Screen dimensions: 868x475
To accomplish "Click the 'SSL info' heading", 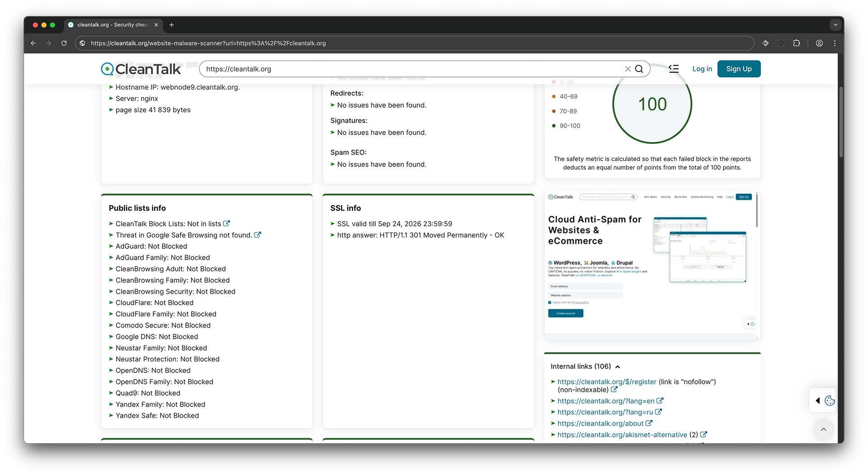I will click(x=345, y=208).
